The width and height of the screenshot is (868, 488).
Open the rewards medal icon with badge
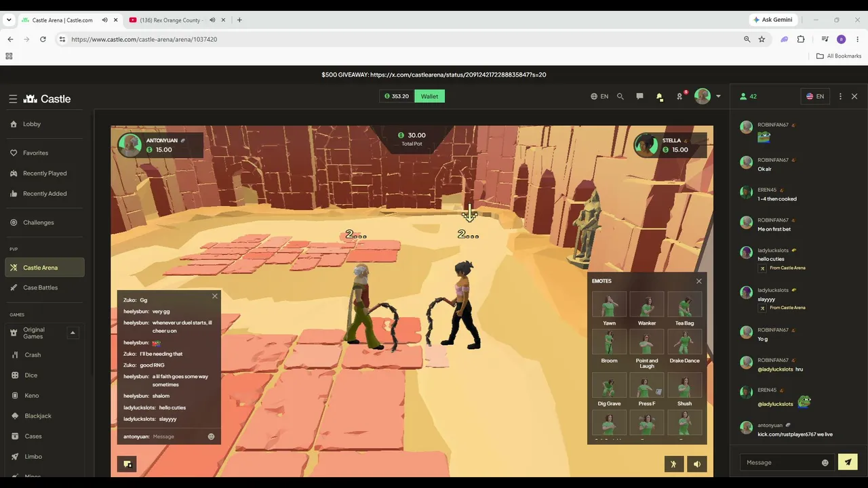679,96
